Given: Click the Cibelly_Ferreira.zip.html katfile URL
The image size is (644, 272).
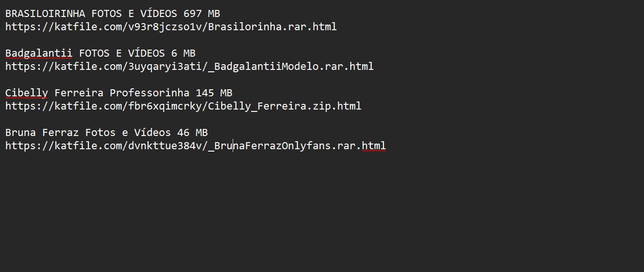Looking at the screenshot, I should 183,106.
